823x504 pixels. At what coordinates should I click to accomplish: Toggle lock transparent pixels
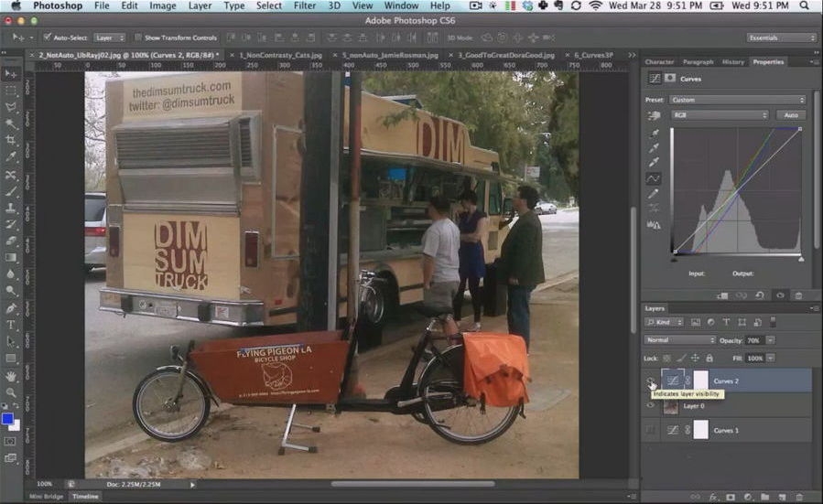pyautogui.click(x=666, y=359)
